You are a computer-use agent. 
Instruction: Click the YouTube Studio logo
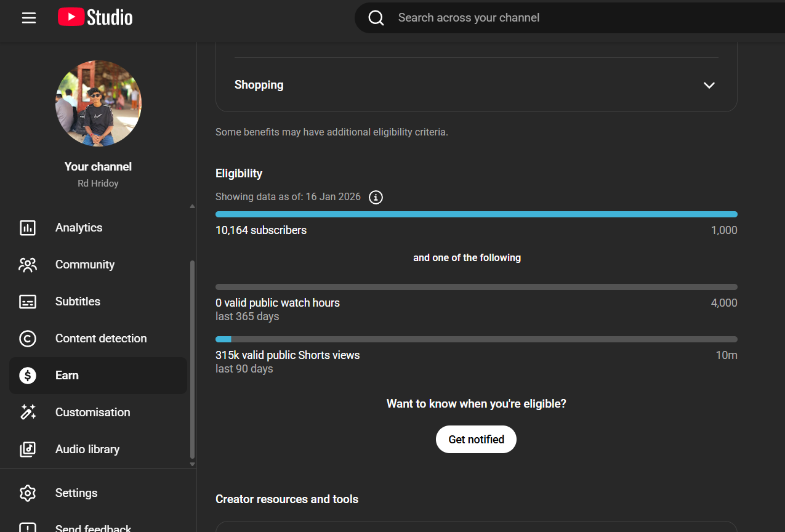[x=95, y=18]
